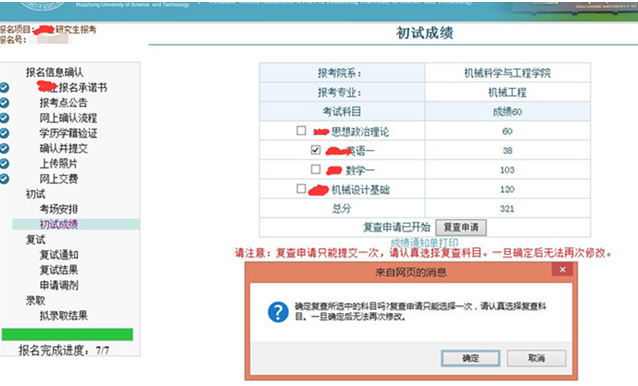Click the 复查申请 button
The height and width of the screenshot is (386, 638).
pos(461,227)
